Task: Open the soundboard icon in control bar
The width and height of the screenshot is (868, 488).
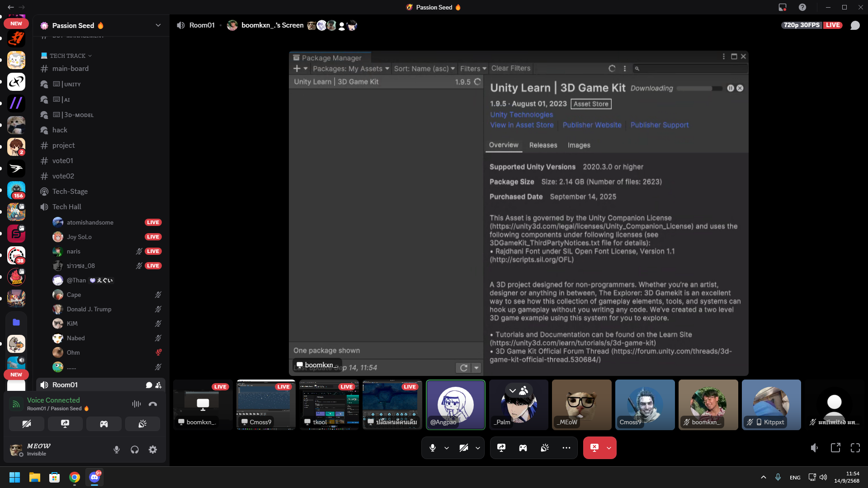Action: tap(545, 448)
